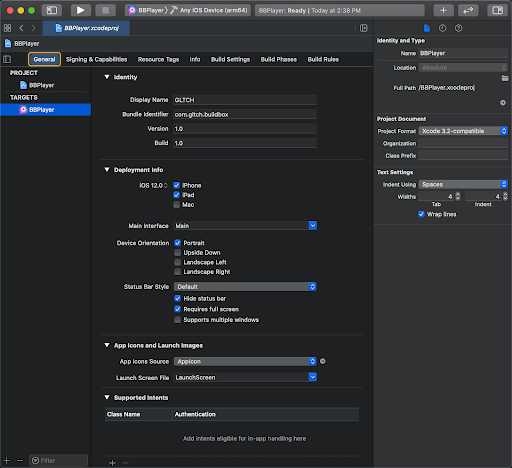This screenshot has width=512, height=468.
Task: Toggle the inspectors panel in toolbar
Action: [x=497, y=10]
